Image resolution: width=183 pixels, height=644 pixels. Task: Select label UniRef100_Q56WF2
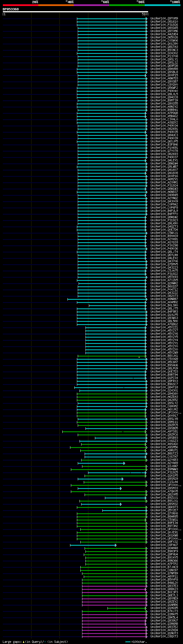point(164,88)
